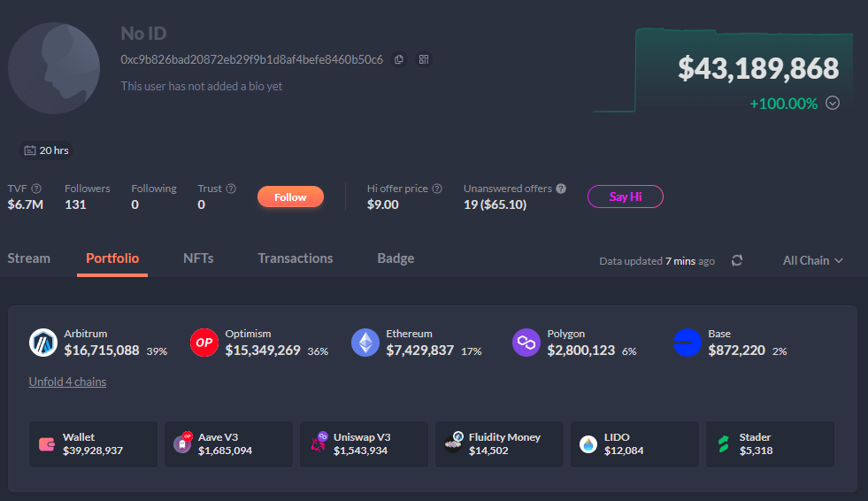Copy the wallet address icon
This screenshot has height=501, width=868.
coord(399,59)
